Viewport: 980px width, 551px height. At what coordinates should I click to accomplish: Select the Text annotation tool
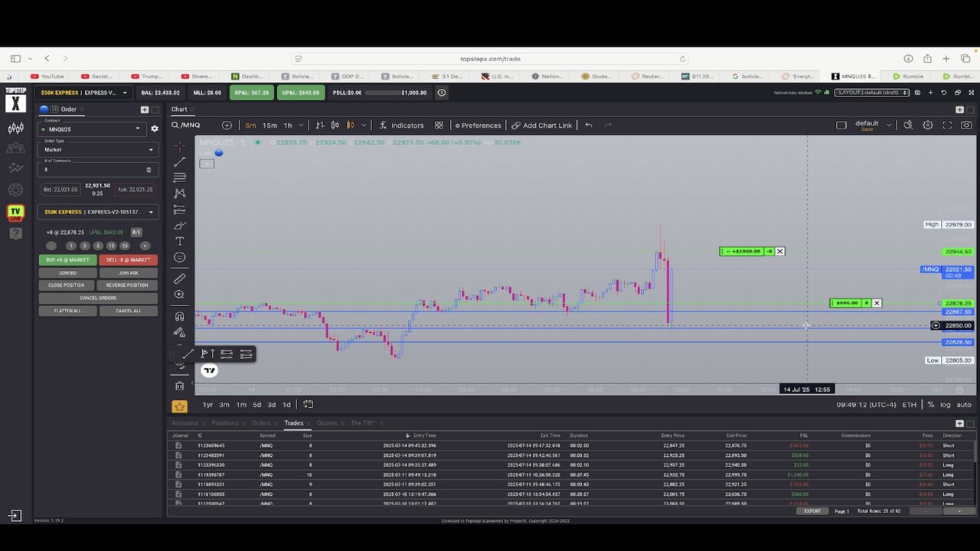[x=179, y=241]
